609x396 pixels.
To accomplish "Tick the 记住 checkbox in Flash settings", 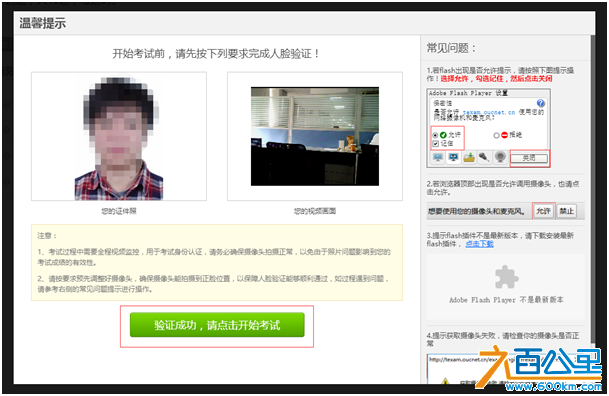I will pos(435,144).
